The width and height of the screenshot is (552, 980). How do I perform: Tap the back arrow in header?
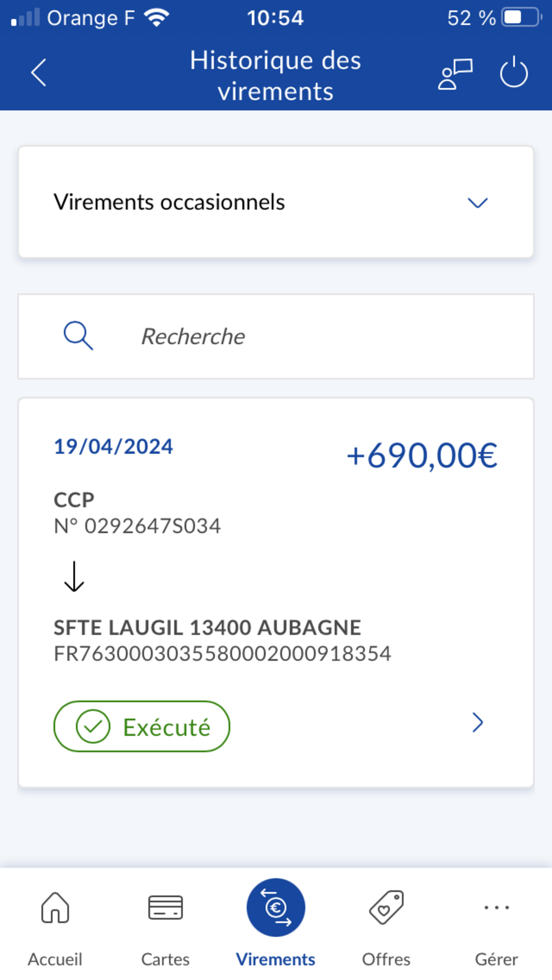pyautogui.click(x=39, y=73)
